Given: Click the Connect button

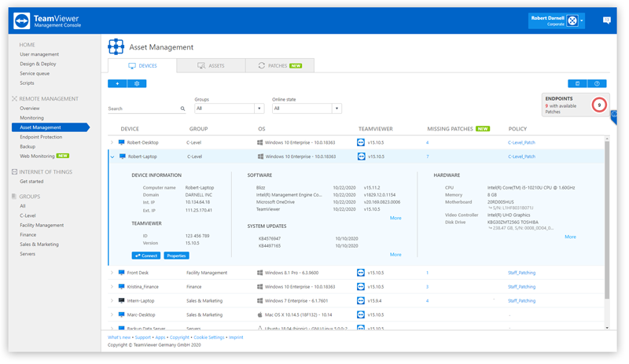Looking at the screenshot, I should pyautogui.click(x=146, y=256).
